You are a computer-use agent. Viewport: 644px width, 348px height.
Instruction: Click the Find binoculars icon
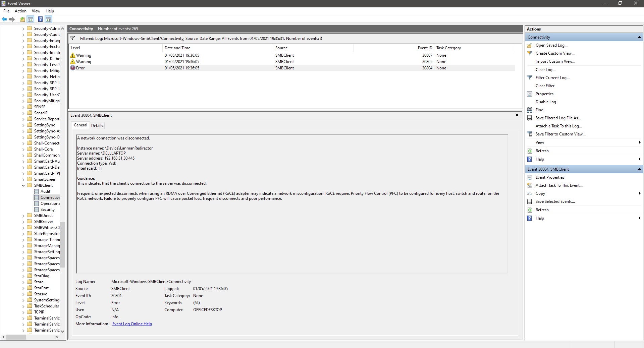click(530, 110)
